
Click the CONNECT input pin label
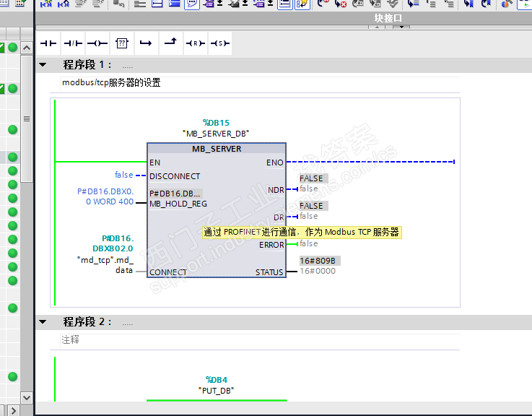tap(168, 272)
